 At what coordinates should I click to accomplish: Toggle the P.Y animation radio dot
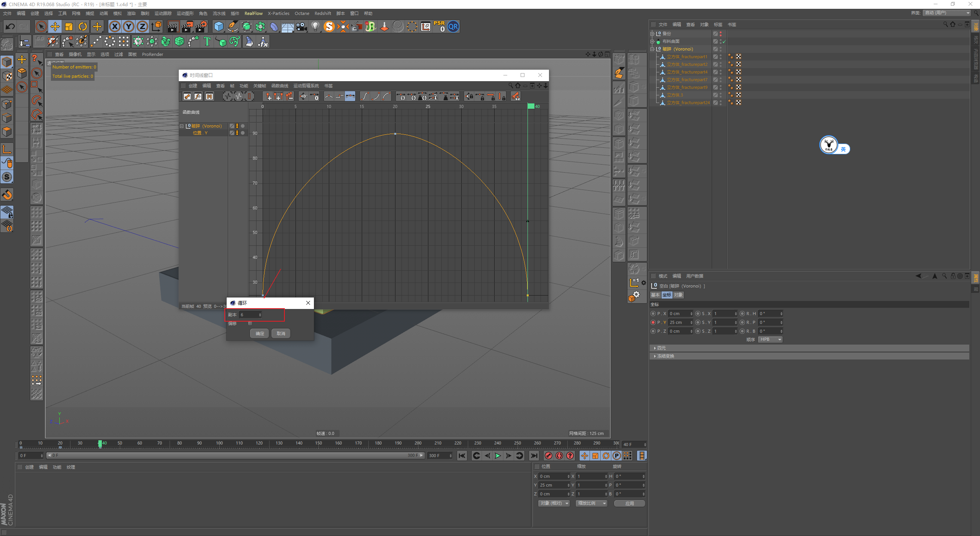(653, 322)
